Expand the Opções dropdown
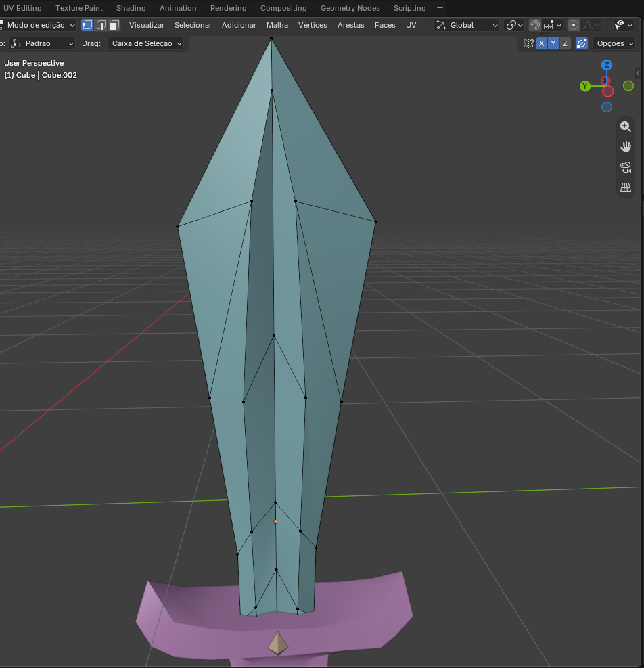The height and width of the screenshot is (668, 644). tap(615, 43)
